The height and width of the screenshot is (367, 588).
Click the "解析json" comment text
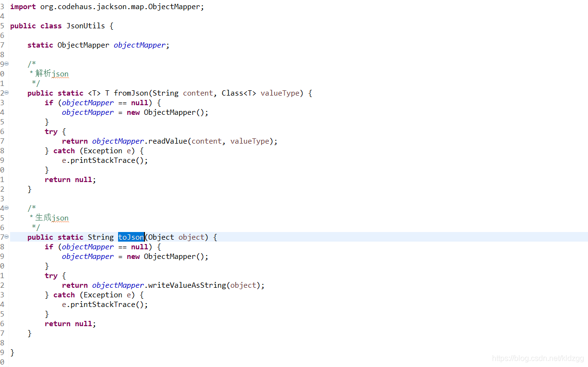[52, 74]
